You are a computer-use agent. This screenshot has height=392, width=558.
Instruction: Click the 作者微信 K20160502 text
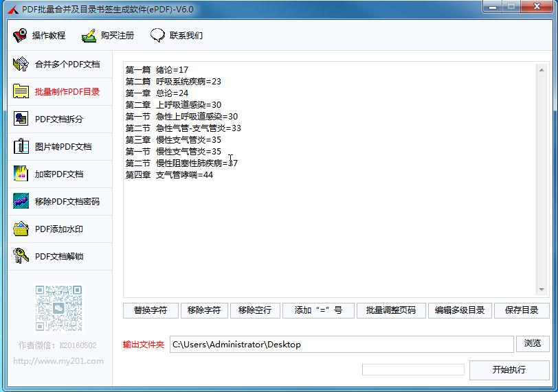click(58, 345)
